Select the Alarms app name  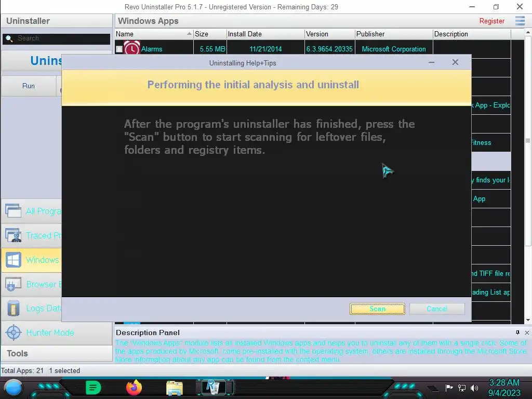point(152,49)
